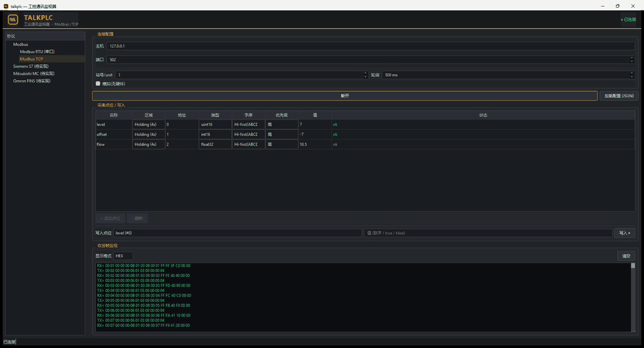Click the offset name cell

tap(114, 134)
